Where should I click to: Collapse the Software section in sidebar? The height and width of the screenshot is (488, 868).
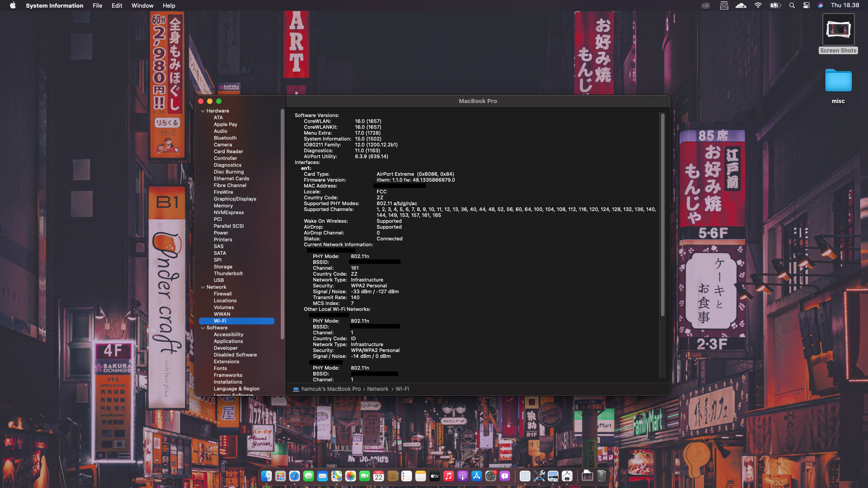point(203,328)
